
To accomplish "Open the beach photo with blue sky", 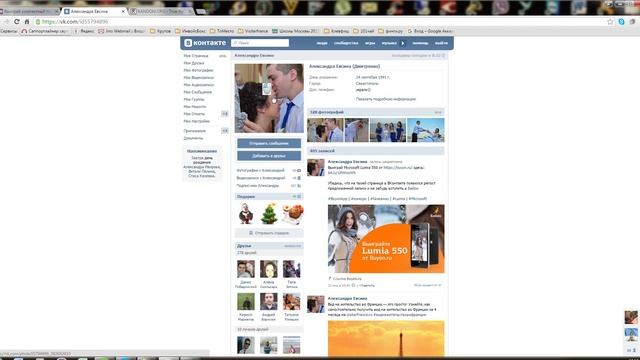I will click(x=426, y=130).
